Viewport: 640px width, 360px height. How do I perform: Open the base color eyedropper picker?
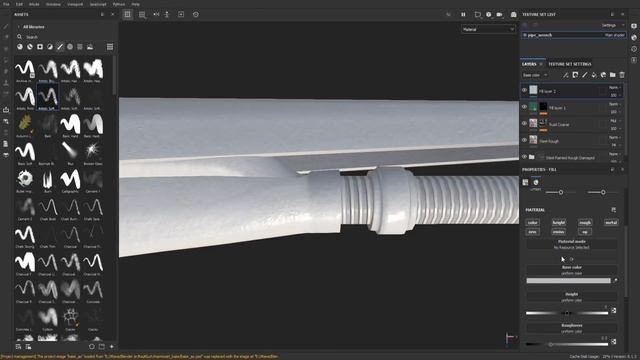click(x=615, y=281)
